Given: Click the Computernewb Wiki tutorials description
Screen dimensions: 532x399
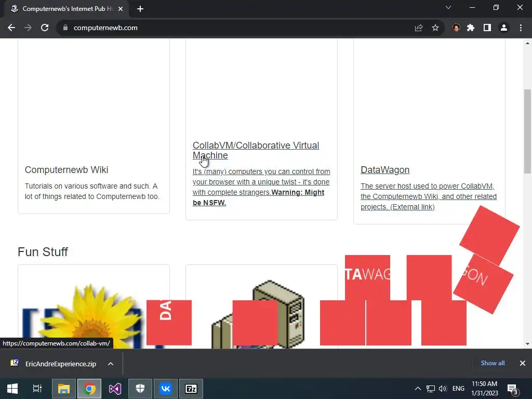Looking at the screenshot, I should (x=92, y=191).
